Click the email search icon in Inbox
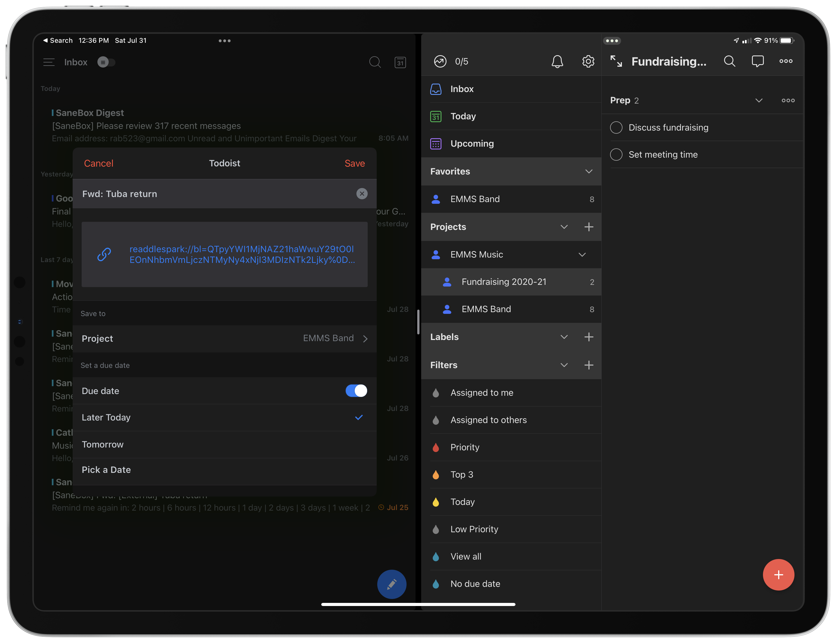Screen dimensions: 837x644 coord(375,62)
